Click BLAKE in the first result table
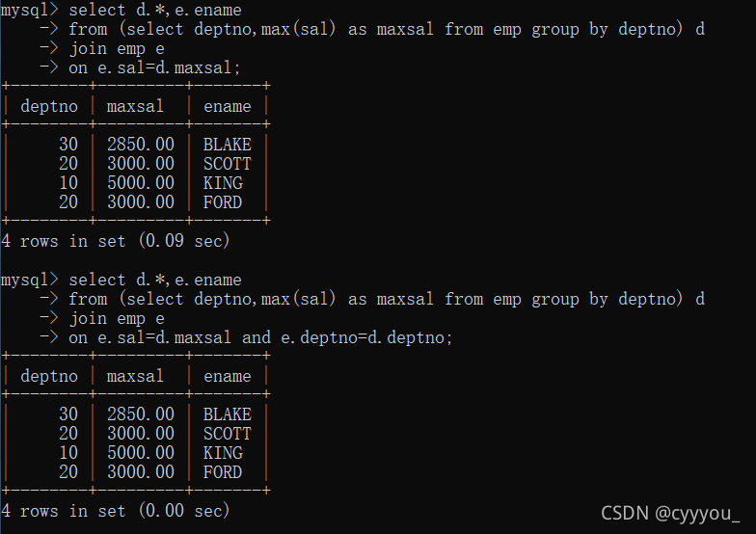Image resolution: width=756 pixels, height=534 pixels. click(x=228, y=145)
